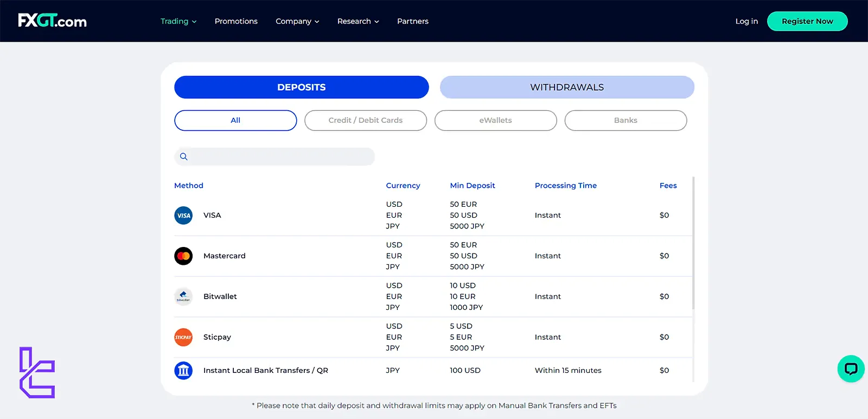Screen dimensions: 868x419
Task: Click the Register Now button
Action: click(807, 21)
